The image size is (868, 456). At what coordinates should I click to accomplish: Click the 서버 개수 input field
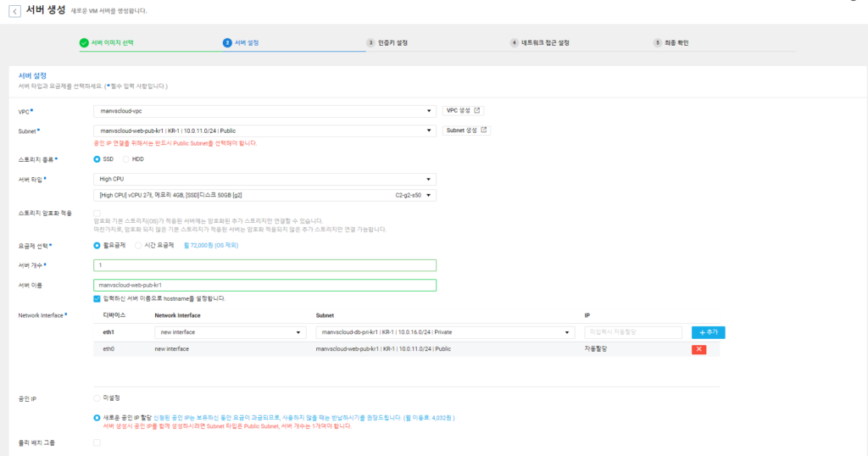click(264, 265)
